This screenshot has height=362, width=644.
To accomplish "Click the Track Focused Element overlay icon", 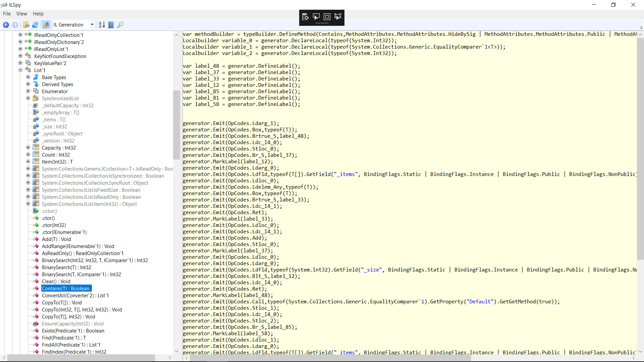I will [338, 17].
